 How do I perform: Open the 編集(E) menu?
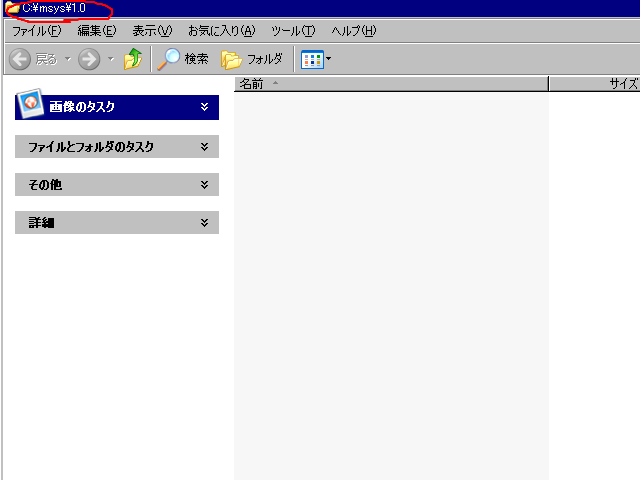pos(97,31)
